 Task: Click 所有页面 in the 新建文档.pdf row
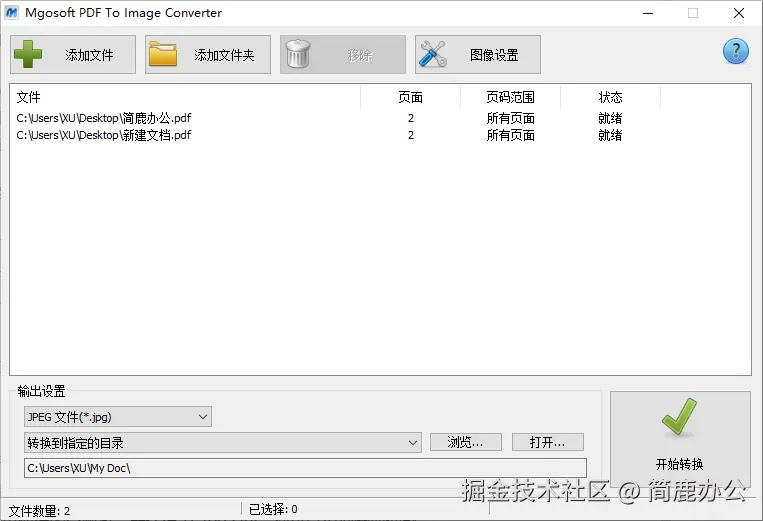point(510,135)
